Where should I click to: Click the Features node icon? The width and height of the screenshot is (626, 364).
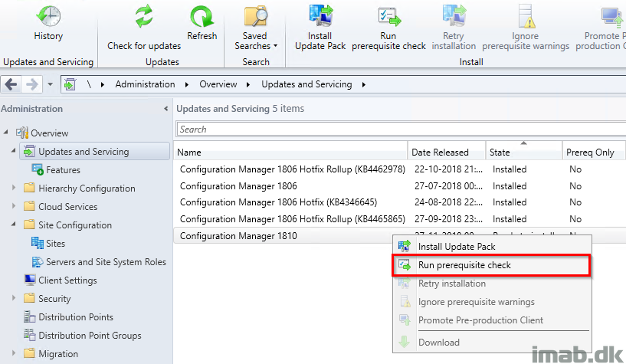tap(38, 169)
